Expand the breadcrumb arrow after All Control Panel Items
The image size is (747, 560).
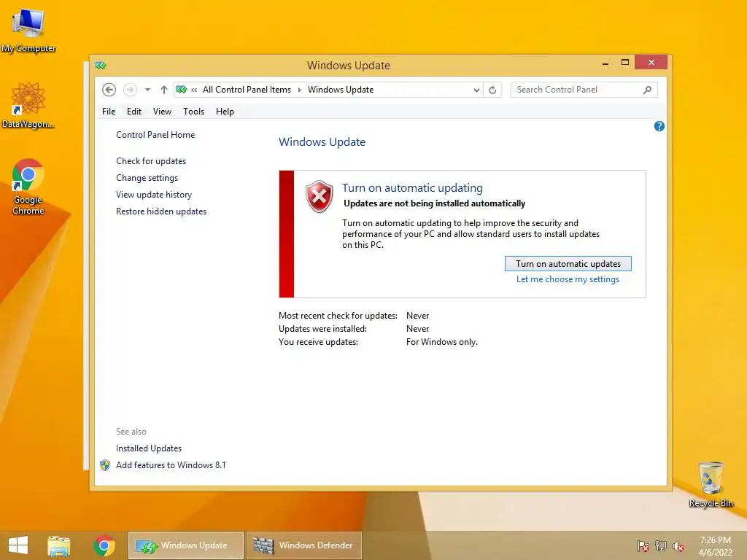pyautogui.click(x=300, y=90)
